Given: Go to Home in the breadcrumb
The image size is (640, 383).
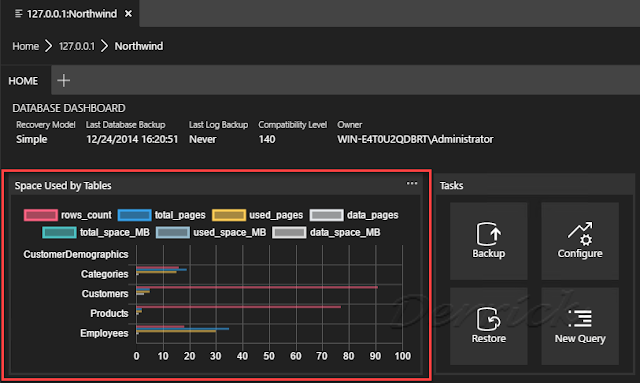Looking at the screenshot, I should pyautogui.click(x=25, y=46).
